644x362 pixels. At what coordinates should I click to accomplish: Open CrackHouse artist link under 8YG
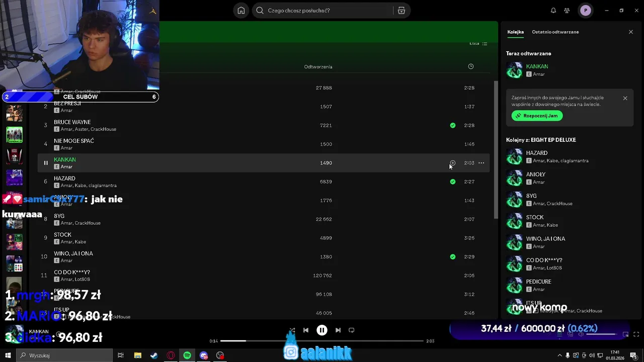87,223
